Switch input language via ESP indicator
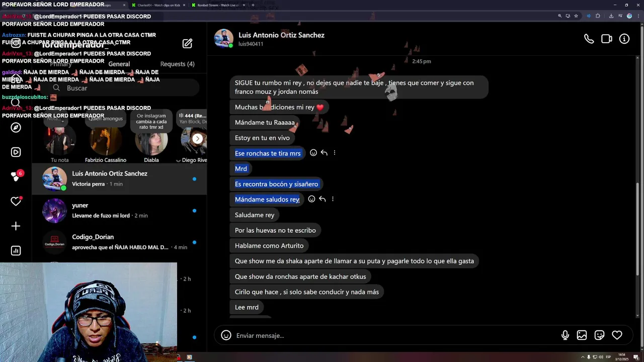The width and height of the screenshot is (644, 362). tap(608, 357)
